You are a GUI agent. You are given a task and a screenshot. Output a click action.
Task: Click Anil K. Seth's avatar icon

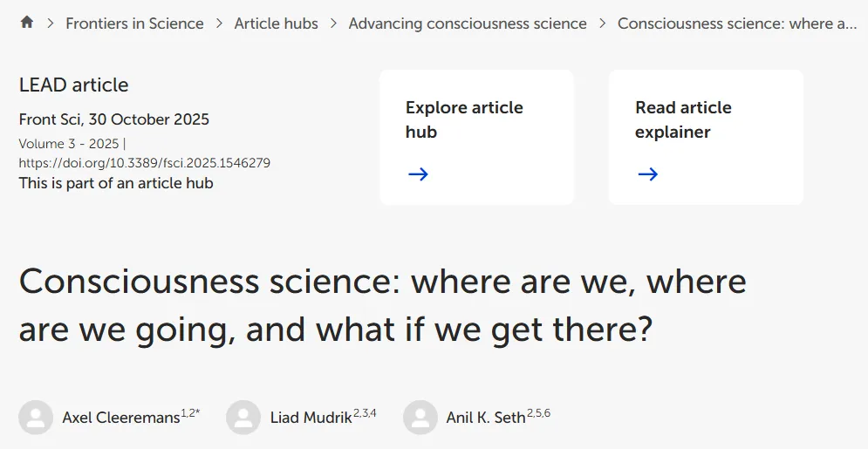point(420,418)
